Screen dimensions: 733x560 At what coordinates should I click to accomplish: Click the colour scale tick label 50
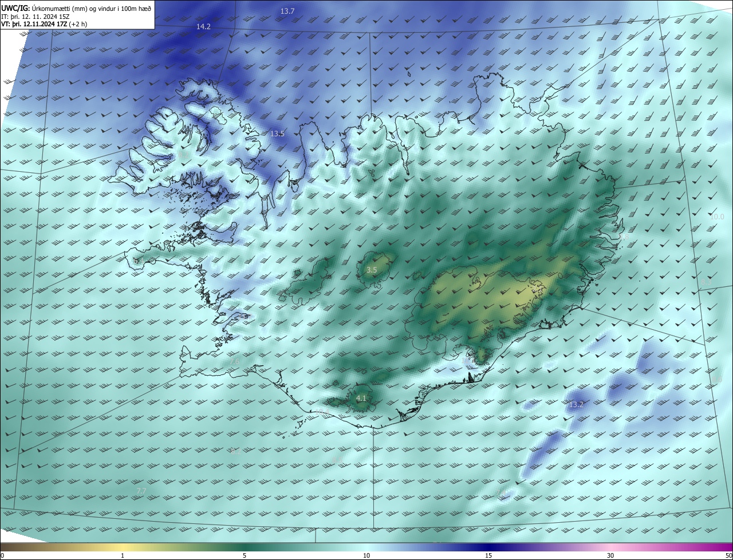click(728, 555)
